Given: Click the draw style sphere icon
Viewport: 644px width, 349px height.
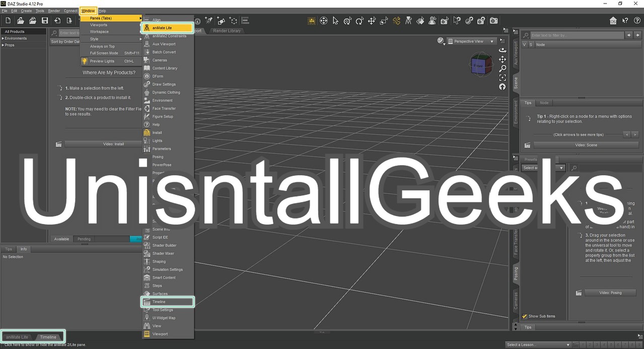Looking at the screenshot, I should [441, 41].
